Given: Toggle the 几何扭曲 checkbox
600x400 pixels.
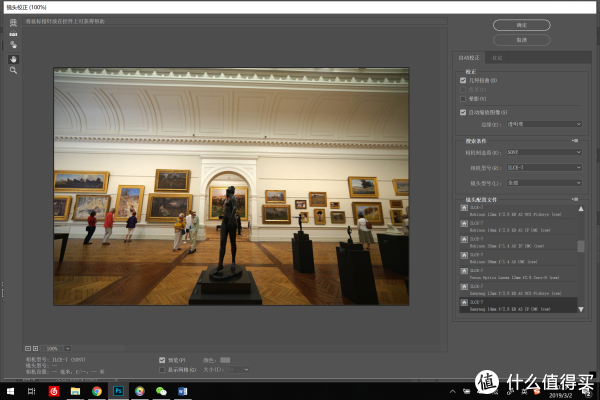Looking at the screenshot, I should (463, 80).
